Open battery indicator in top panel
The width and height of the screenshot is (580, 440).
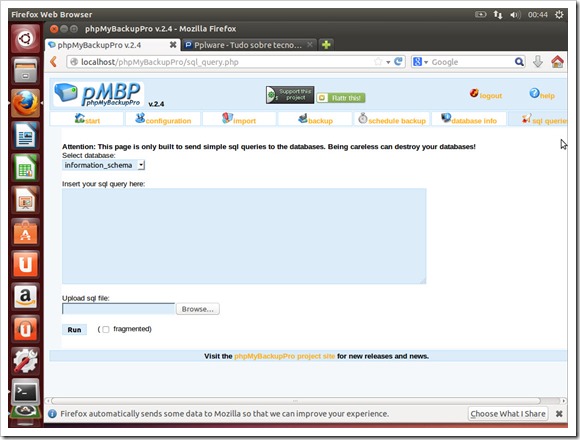coord(480,15)
